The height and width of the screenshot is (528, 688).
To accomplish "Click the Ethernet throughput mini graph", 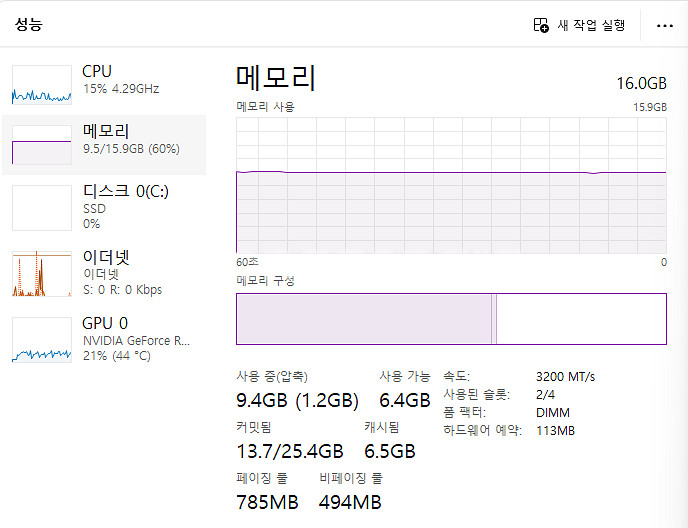I will (42, 273).
